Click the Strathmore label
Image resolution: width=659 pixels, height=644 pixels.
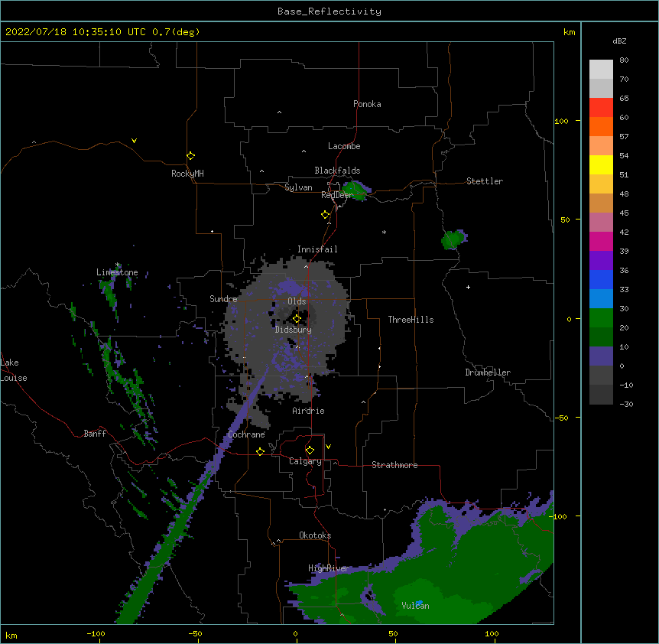394,465
